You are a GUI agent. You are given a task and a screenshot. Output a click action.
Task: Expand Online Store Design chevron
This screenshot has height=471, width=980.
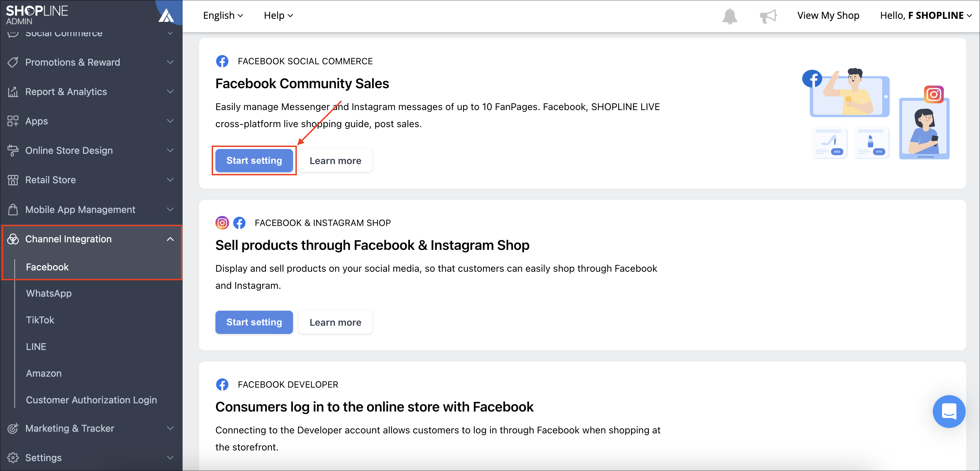(170, 150)
